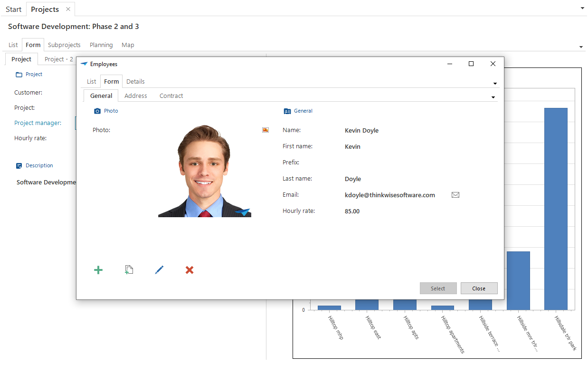Viewport: 588px width, 365px height.
Task: Click the red X delete icon
Action: click(x=190, y=270)
